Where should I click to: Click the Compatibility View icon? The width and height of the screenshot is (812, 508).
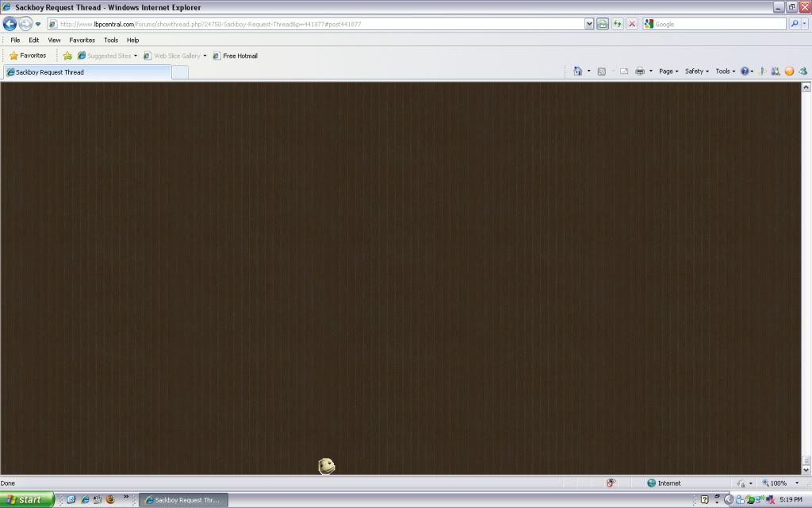tap(603, 24)
